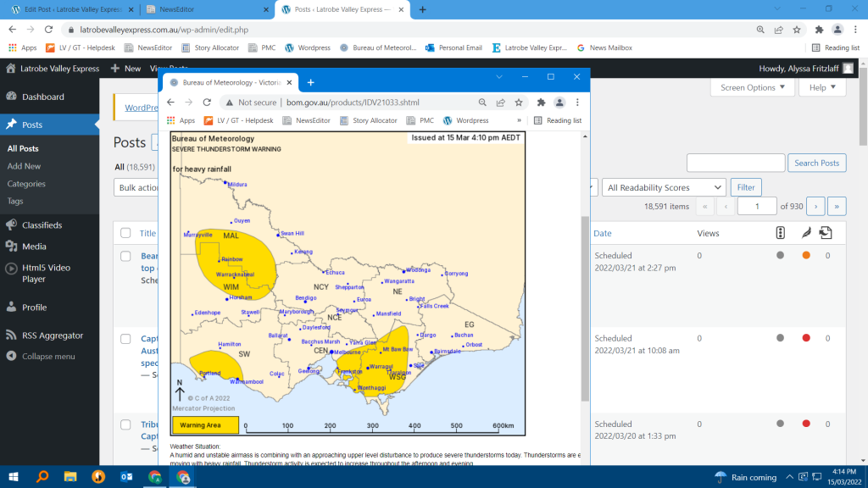868x488 pixels.
Task: Open new tab in main Chrome window
Action: [x=422, y=9]
